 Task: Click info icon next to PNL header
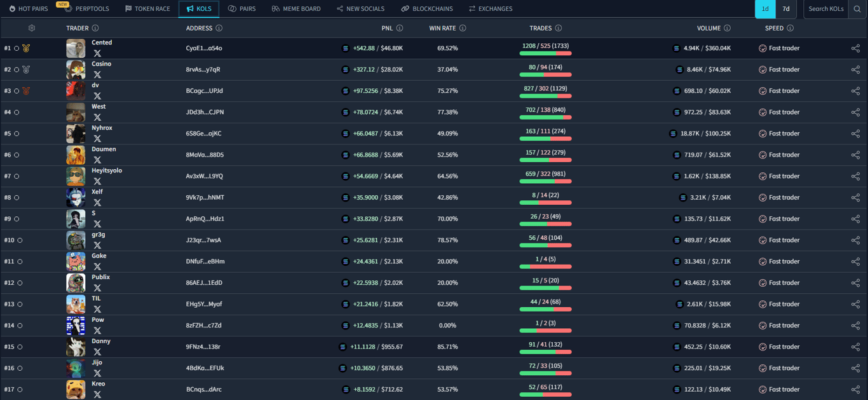pyautogui.click(x=400, y=28)
